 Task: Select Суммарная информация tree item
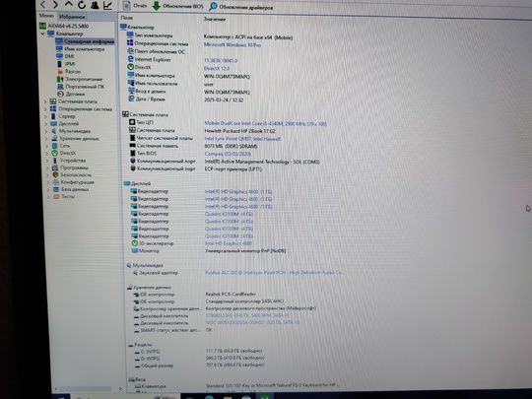pos(85,41)
